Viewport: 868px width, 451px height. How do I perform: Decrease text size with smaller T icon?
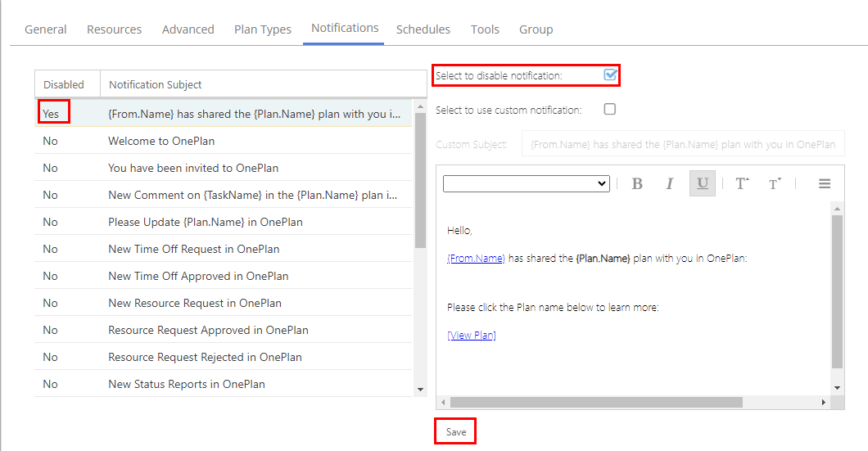[775, 183]
